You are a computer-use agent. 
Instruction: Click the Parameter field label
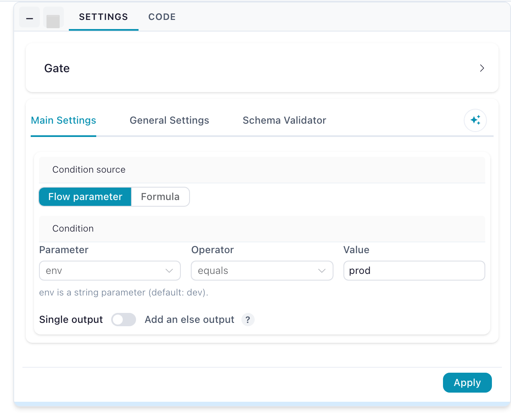pos(64,250)
